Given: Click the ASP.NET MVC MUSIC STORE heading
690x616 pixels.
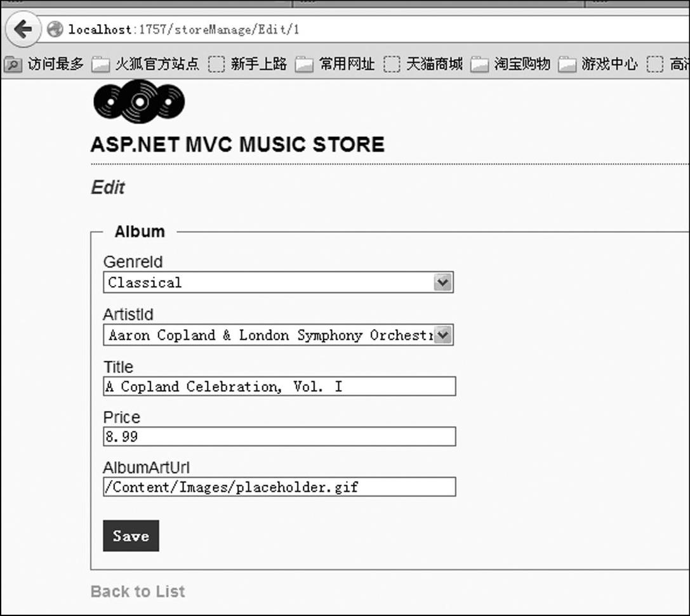Looking at the screenshot, I should (237, 145).
